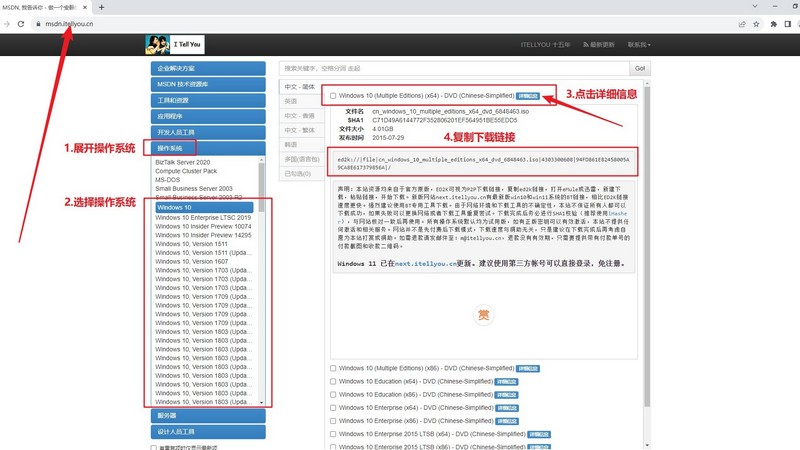This screenshot has height=450, width=800.
Task: Check Windows 10 Education (x64) DVD checkbox
Action: click(334, 381)
